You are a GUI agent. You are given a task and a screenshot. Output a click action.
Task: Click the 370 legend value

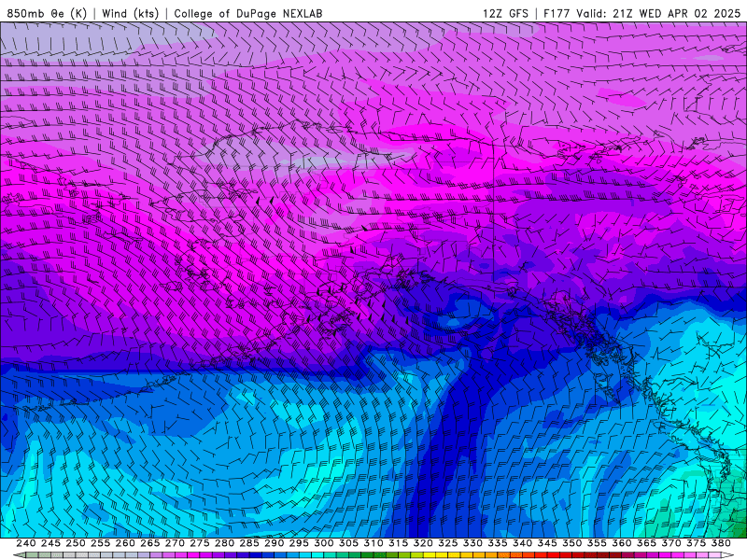[670, 543]
